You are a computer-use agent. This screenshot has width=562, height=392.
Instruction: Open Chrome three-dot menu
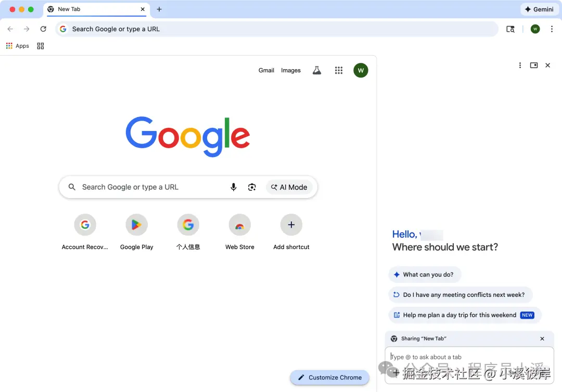(552, 29)
